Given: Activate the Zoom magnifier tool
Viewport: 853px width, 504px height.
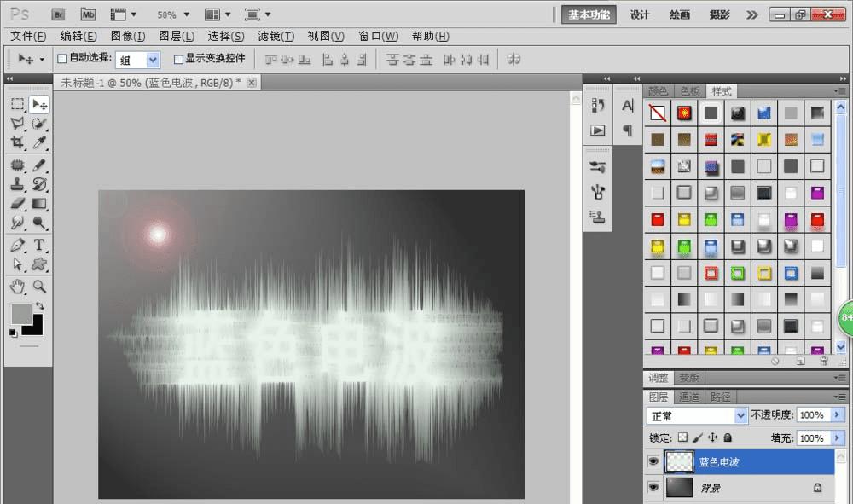Looking at the screenshot, I should tap(39, 286).
